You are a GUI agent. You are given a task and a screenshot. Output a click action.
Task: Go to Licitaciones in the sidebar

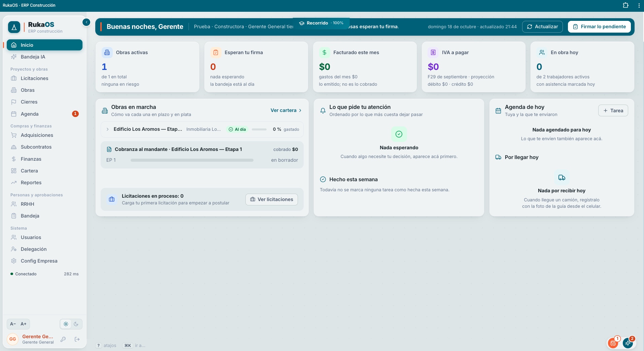pos(44,78)
